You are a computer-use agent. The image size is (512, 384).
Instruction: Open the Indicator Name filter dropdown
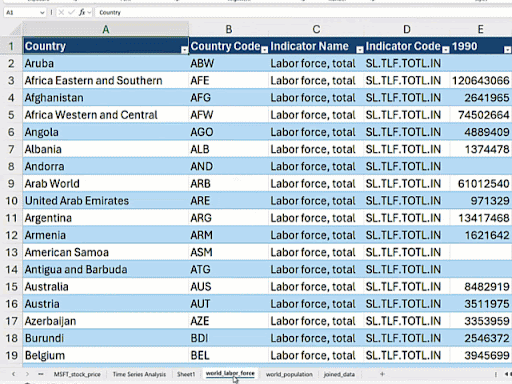click(360, 50)
